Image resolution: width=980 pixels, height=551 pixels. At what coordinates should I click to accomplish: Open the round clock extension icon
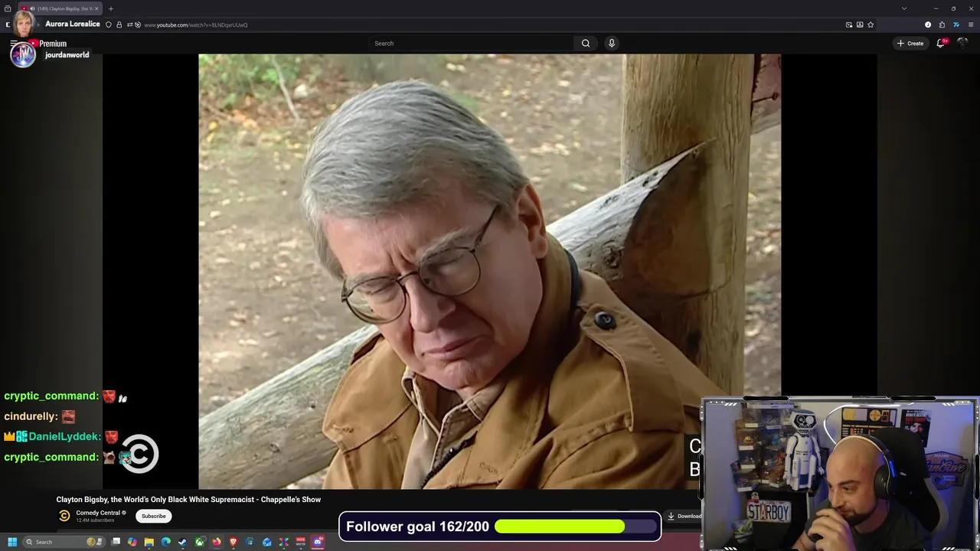(928, 24)
